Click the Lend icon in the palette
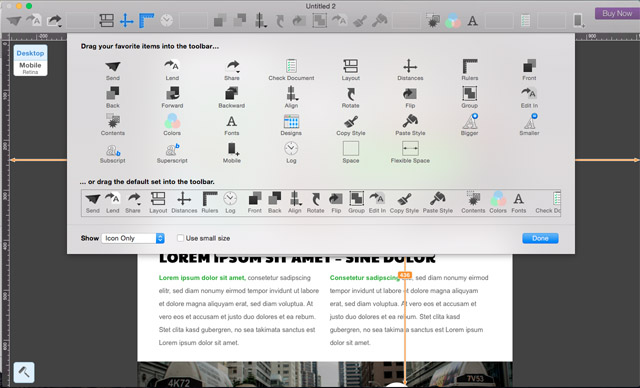 pos(172,66)
